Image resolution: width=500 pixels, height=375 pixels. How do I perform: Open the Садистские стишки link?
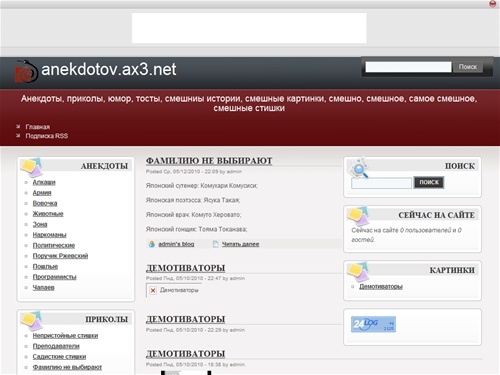[59, 356]
